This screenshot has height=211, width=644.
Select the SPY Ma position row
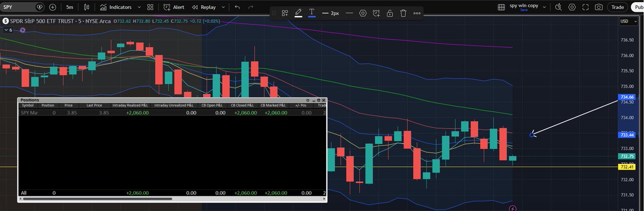click(172, 113)
